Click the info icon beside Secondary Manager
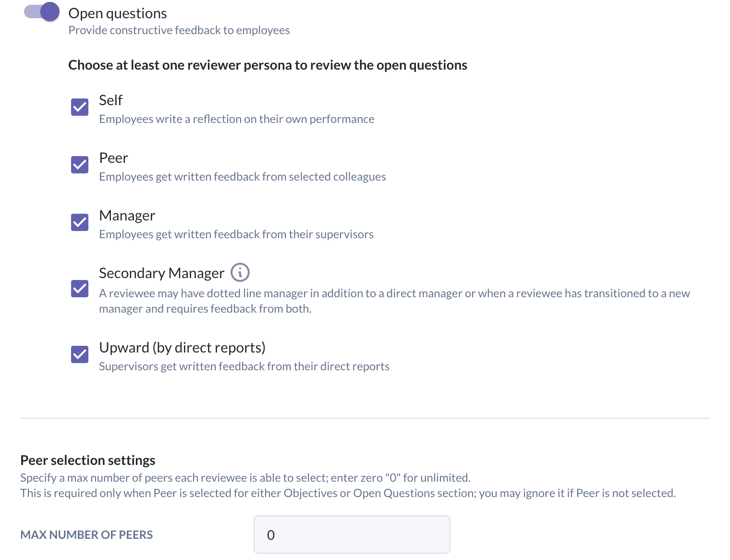 pos(240,272)
